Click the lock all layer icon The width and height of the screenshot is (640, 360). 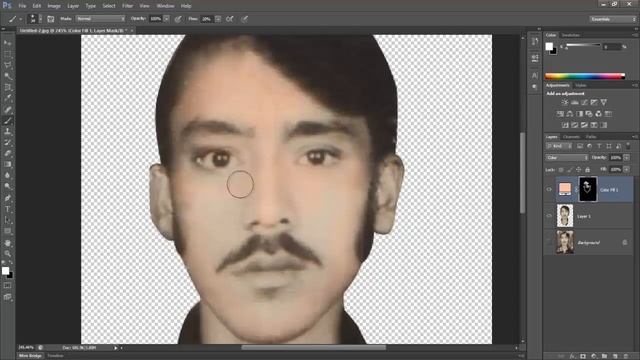(587, 169)
